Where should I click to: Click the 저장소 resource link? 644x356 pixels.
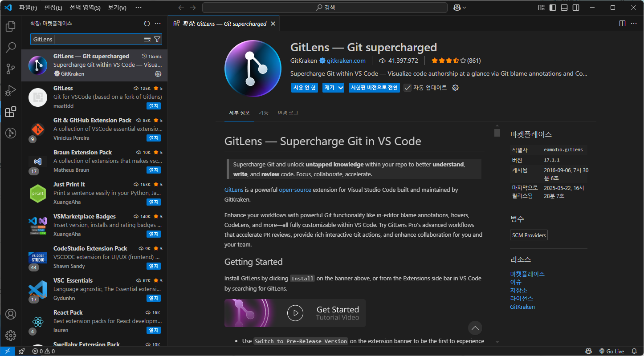pos(518,290)
